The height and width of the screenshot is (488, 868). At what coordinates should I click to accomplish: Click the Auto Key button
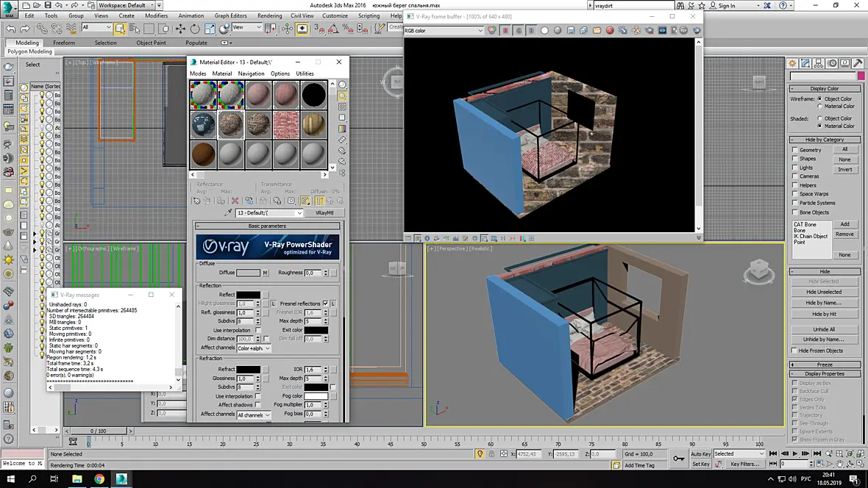click(700, 453)
